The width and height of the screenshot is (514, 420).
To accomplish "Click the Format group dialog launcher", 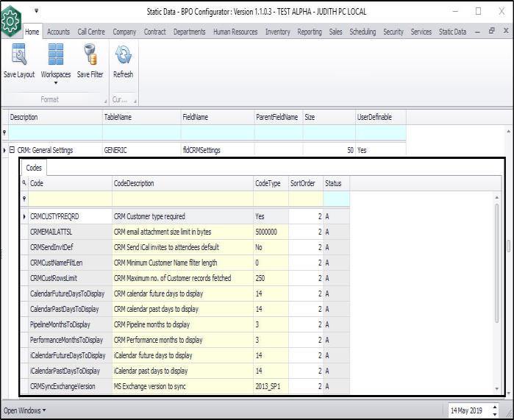I will click(104, 100).
